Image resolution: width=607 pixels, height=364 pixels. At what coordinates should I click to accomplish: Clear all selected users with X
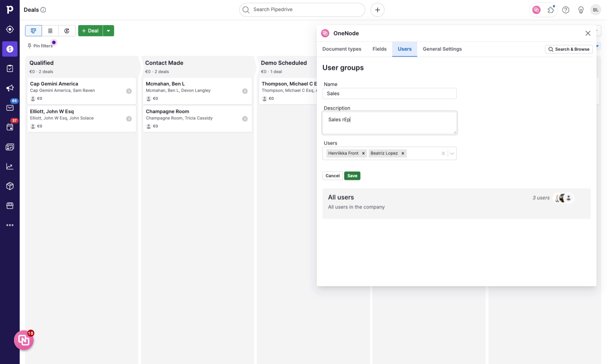(443, 153)
